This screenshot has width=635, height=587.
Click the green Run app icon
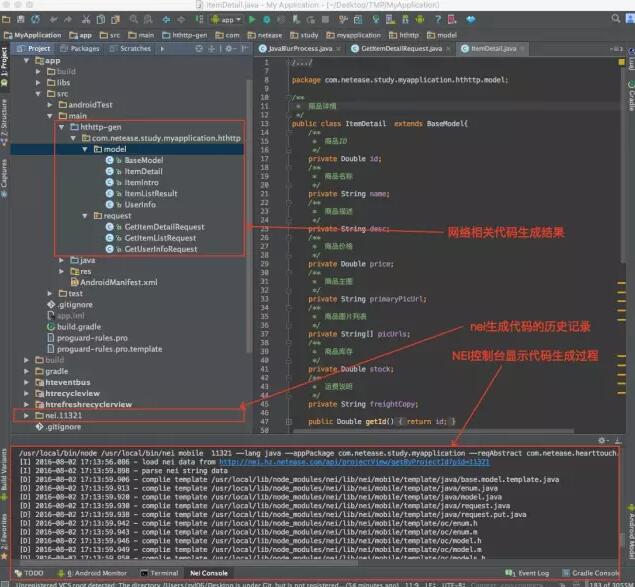coord(251,19)
